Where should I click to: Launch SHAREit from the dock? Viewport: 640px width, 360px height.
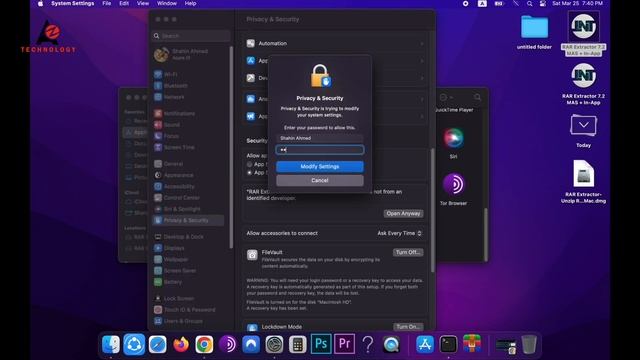click(134, 344)
